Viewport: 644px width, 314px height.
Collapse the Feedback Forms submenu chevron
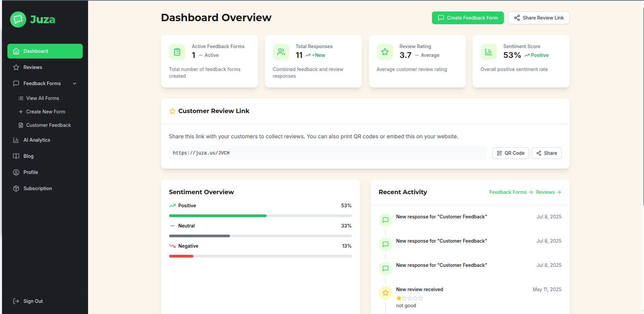pos(75,83)
